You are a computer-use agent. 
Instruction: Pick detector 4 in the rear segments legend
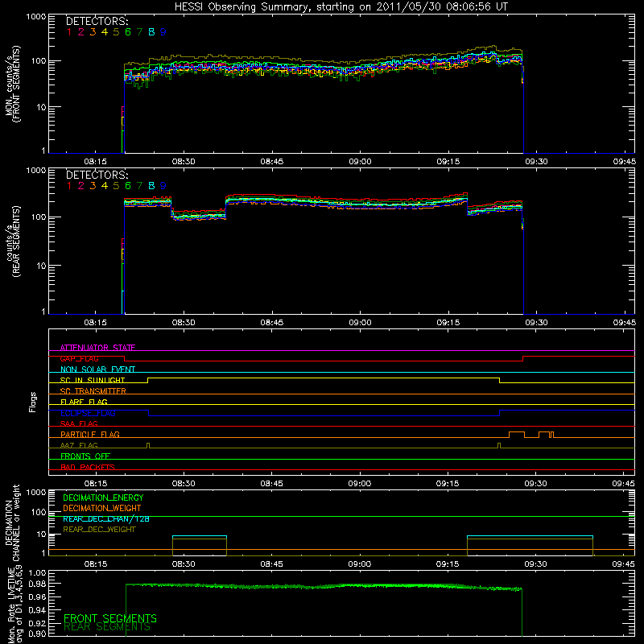click(x=105, y=186)
